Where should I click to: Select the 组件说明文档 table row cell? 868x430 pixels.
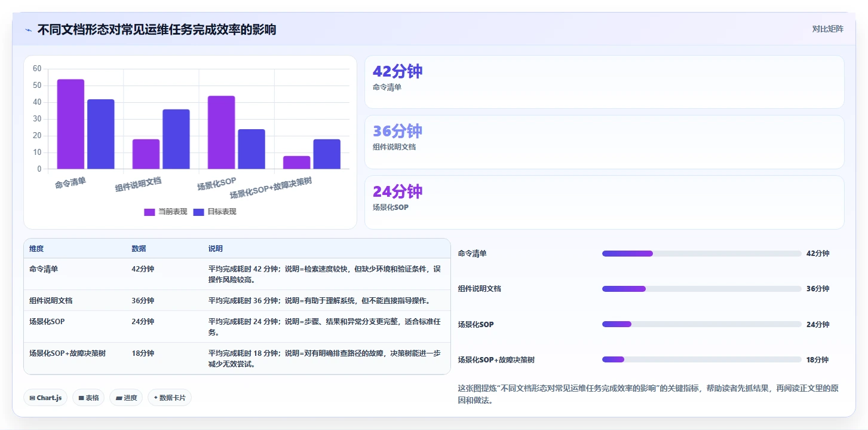[x=51, y=301]
